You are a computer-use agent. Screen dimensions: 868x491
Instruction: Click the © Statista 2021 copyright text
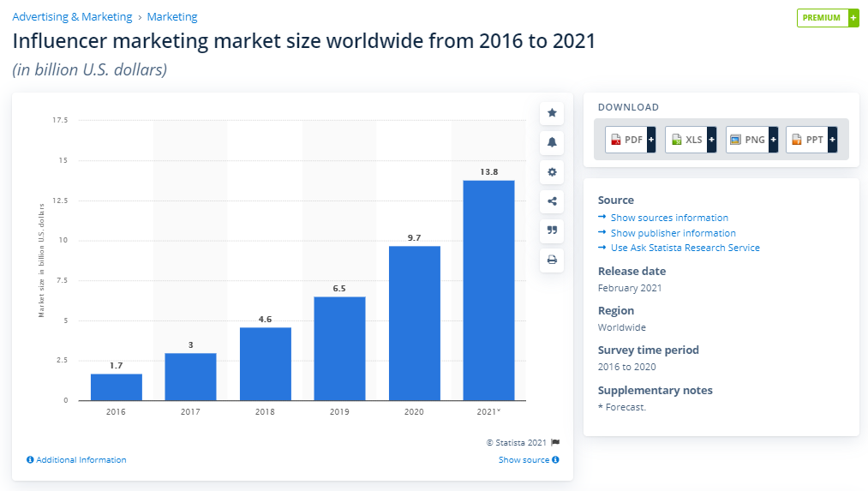[517, 442]
